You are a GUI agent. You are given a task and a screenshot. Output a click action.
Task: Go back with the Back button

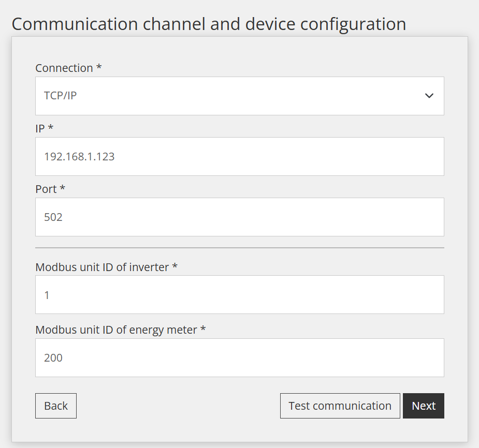(x=56, y=406)
